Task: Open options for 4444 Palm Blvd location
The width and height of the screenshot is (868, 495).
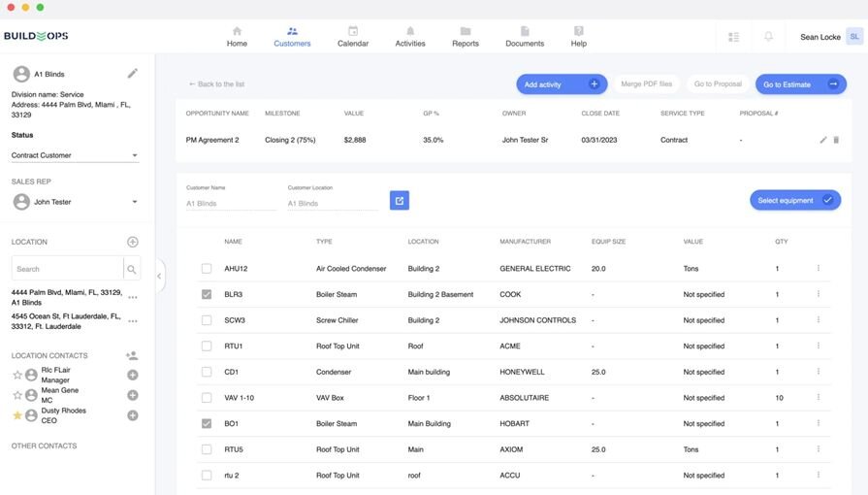Action: 133,297
